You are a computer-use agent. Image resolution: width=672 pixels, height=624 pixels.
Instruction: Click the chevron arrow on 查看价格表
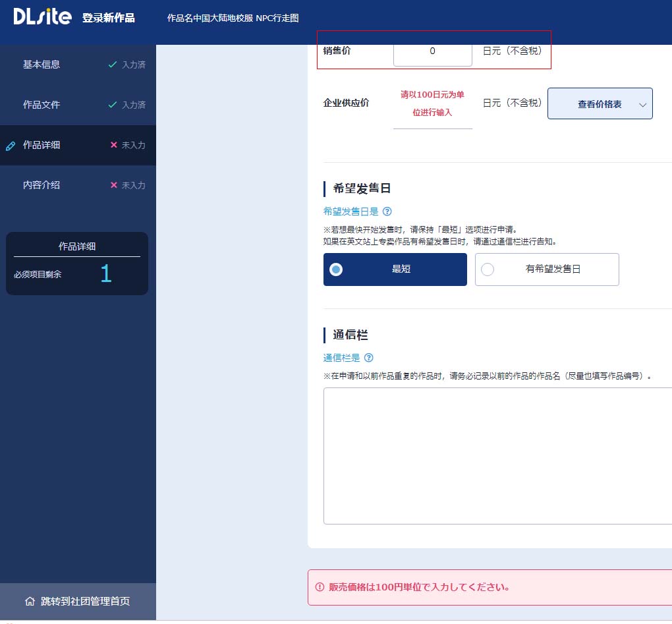pos(642,105)
